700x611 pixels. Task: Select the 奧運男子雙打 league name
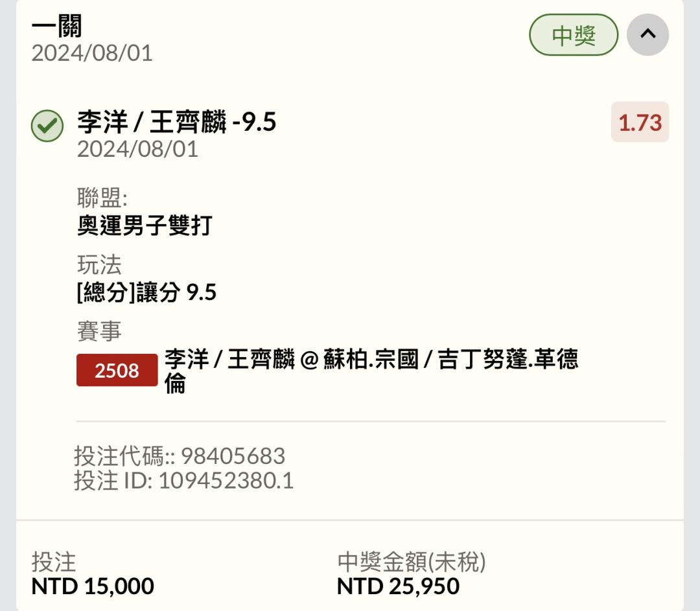tap(145, 225)
